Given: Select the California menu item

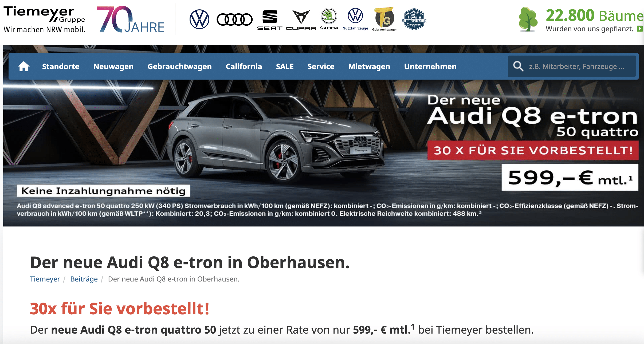Looking at the screenshot, I should (244, 66).
